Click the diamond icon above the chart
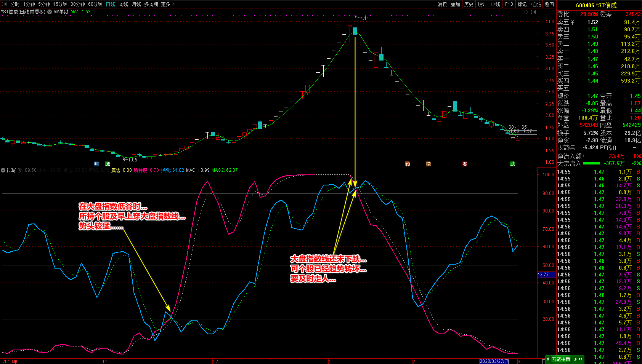 click(x=526, y=12)
